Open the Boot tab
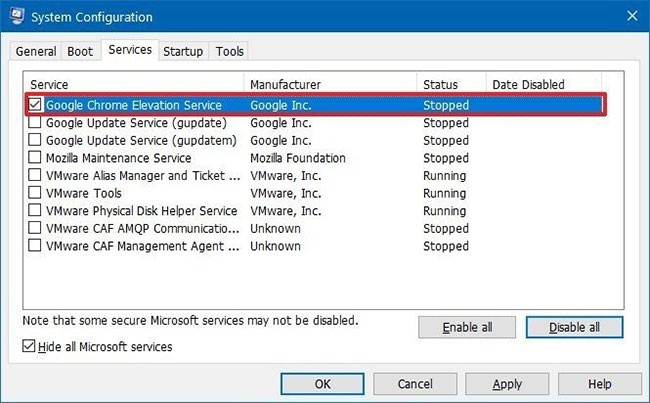 (x=79, y=51)
